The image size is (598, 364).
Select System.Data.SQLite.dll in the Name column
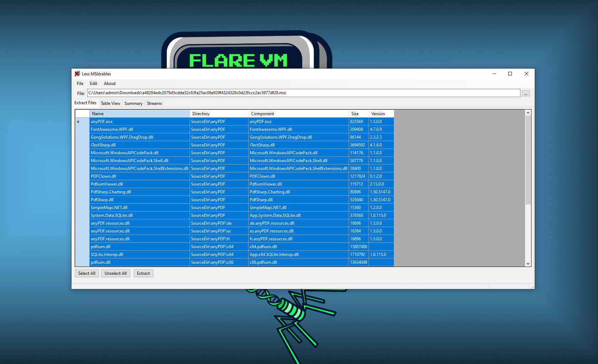(139, 215)
